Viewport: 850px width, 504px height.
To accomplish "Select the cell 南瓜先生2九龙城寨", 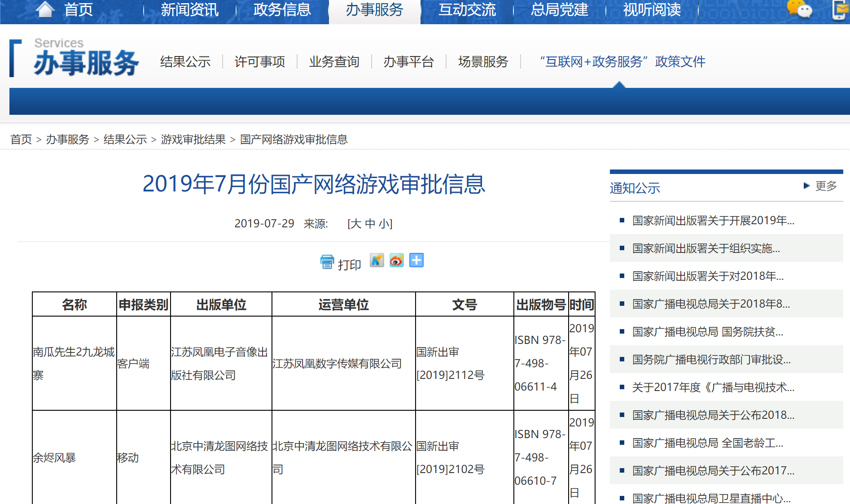I will click(74, 363).
